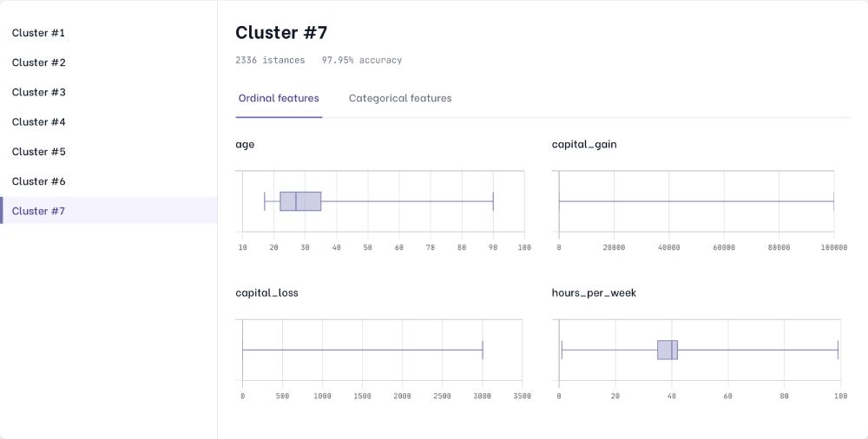This screenshot has height=439, width=868.
Task: Click the capital_gain box plot line
Action: pyautogui.click(x=696, y=201)
